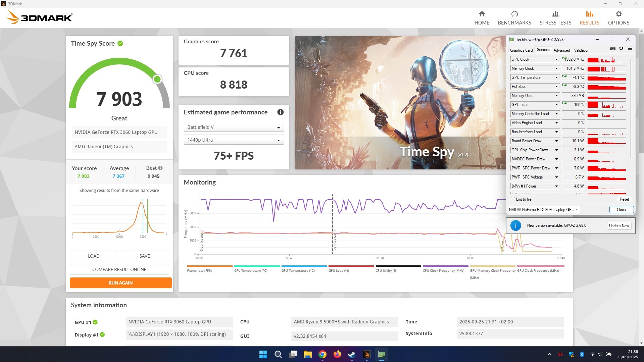The height and width of the screenshot is (362, 644).
Task: Go to Benchmarks section in 3DMark
Action: point(514,18)
